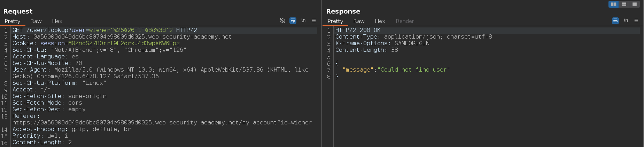The image size is (644, 147).
Task: Toggle line wrap icon in Request panel
Action: point(293,21)
